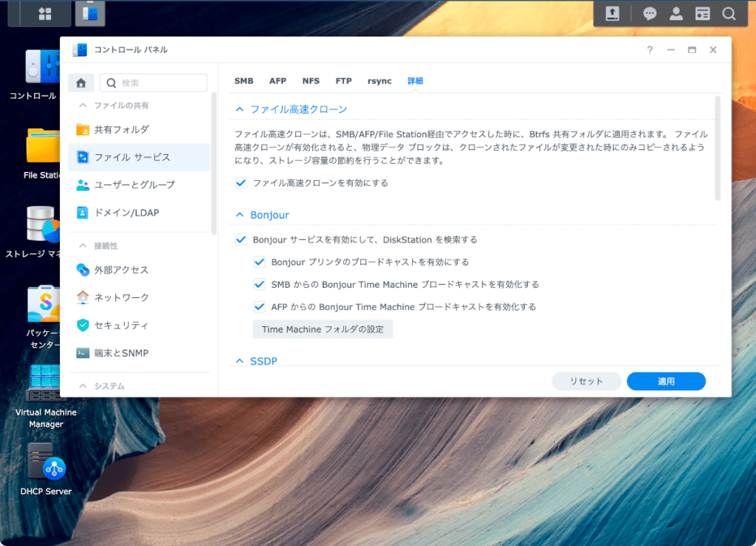This screenshot has width=756, height=546.
Task: Open ネットワーク settings in sidebar
Action: (139, 297)
